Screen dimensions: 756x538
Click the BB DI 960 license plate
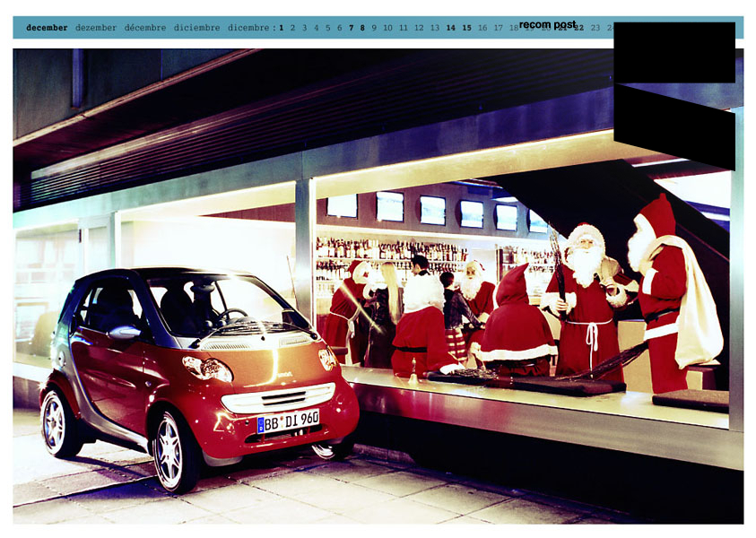pos(288,421)
